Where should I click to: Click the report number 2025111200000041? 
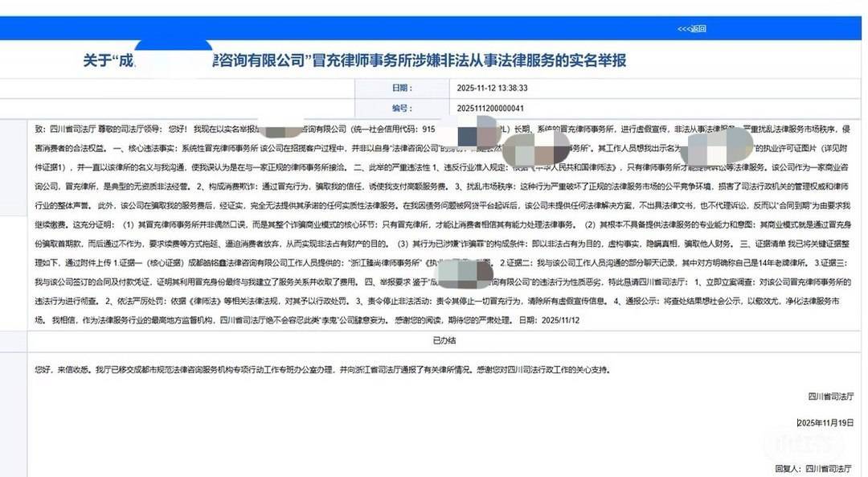click(x=490, y=108)
